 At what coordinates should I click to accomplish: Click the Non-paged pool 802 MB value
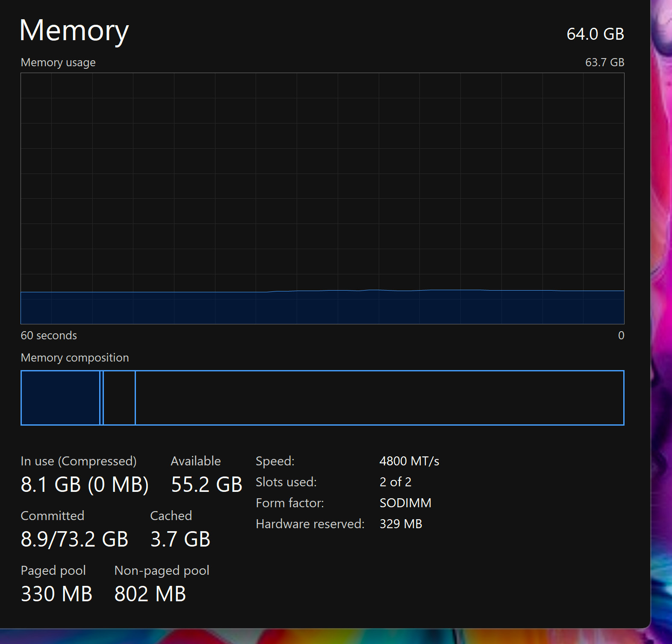tap(150, 594)
